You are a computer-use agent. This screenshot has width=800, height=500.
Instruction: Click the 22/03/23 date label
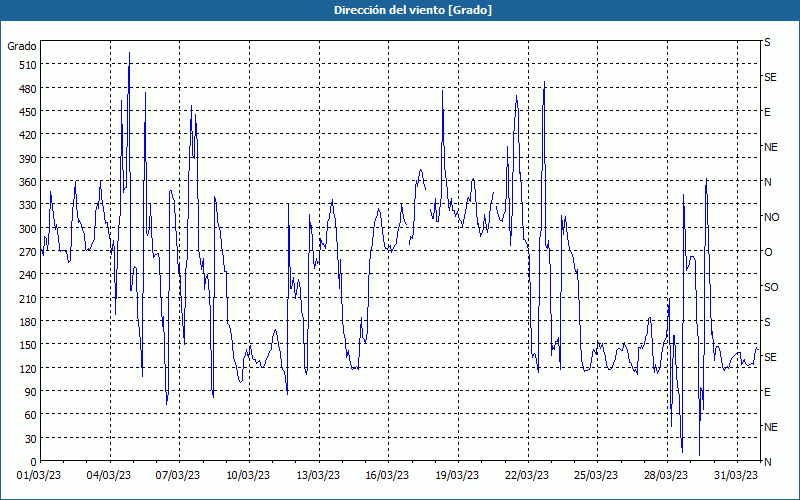coord(527,476)
